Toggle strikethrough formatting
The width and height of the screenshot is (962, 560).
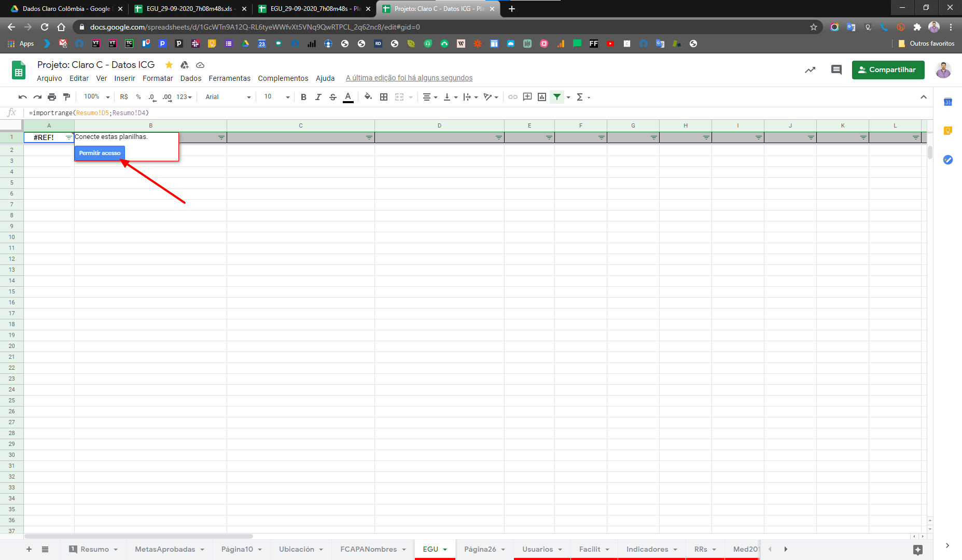tap(333, 97)
